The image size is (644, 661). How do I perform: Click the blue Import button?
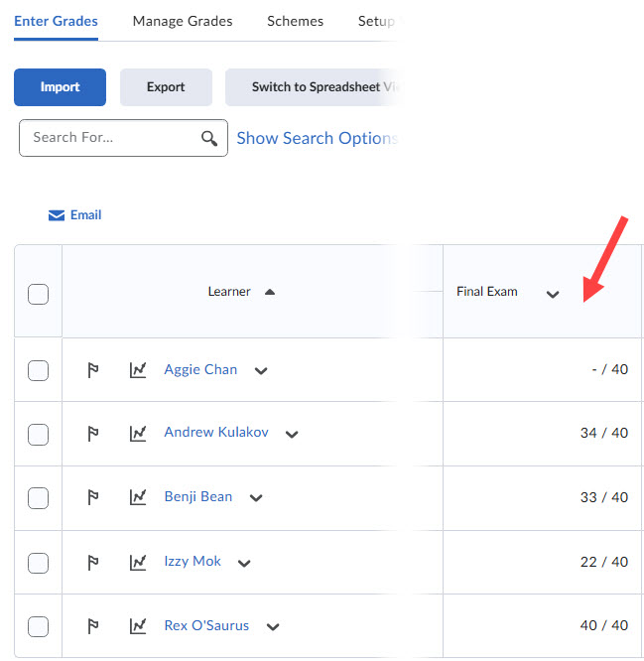60,87
